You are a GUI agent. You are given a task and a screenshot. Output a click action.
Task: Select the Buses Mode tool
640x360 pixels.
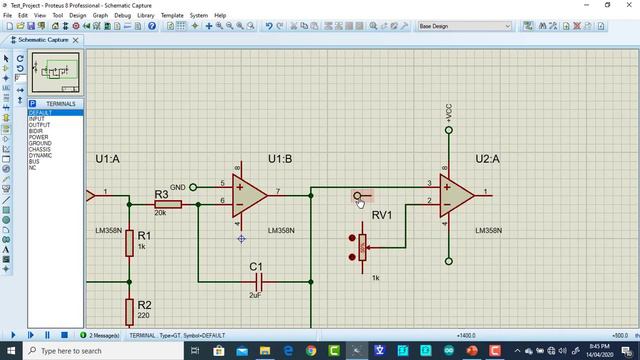tap(6, 108)
